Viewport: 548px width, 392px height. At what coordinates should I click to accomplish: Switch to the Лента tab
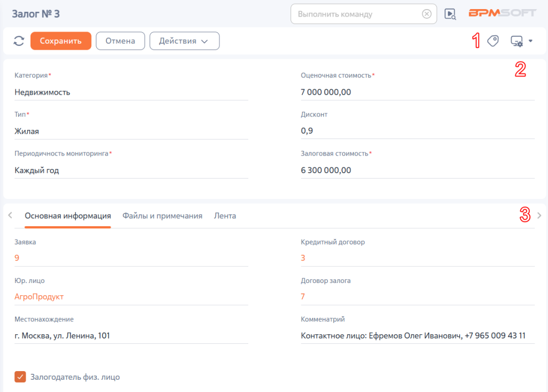tap(225, 216)
